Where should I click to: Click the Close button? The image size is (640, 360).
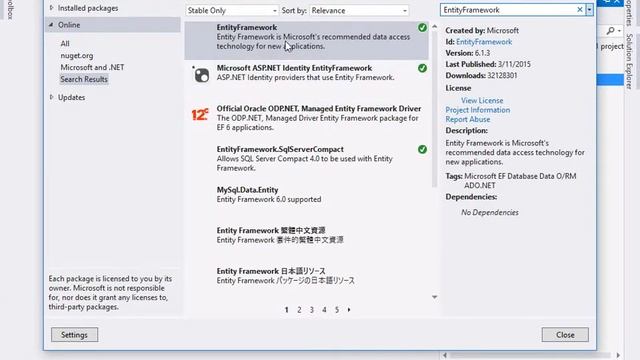565,335
